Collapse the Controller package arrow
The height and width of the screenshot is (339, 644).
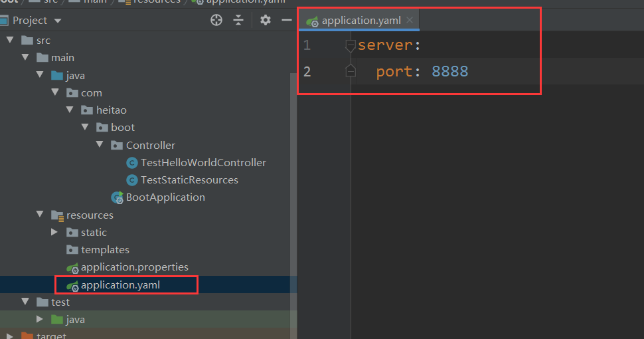click(100, 144)
